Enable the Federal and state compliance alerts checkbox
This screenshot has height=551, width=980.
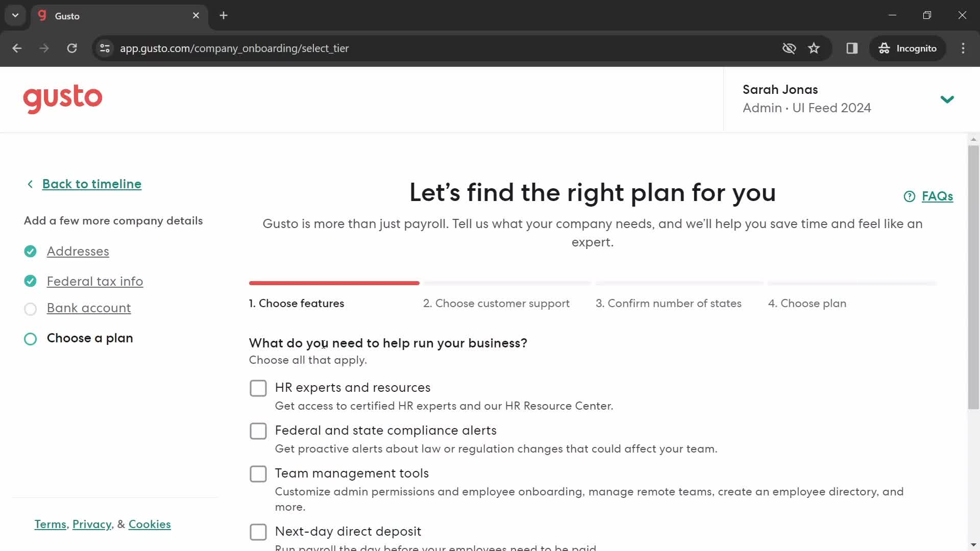(x=258, y=431)
